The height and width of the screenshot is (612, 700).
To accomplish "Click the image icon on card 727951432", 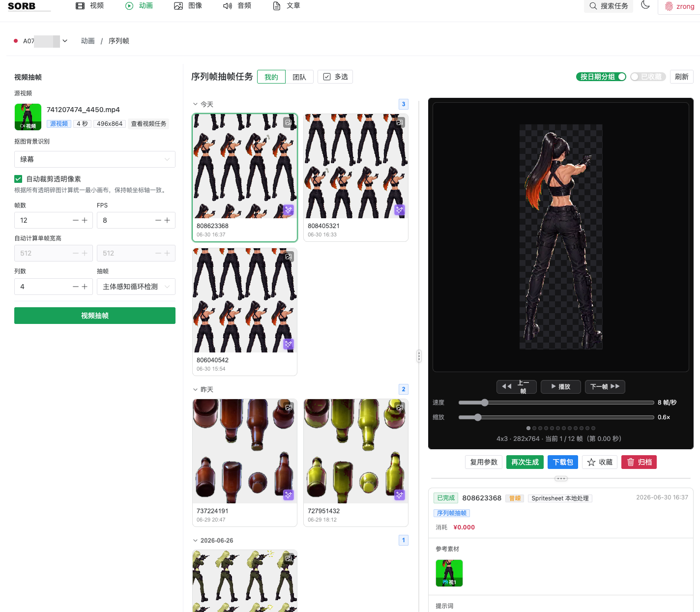I will 400,408.
